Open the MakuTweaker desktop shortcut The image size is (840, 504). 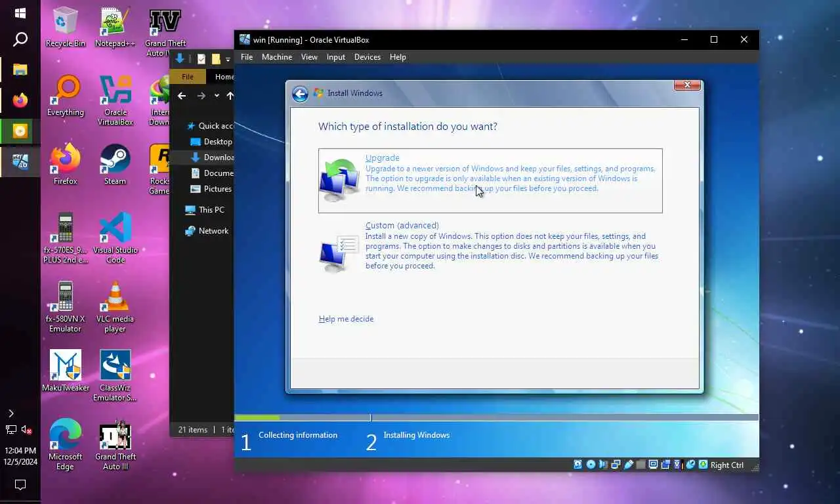(x=65, y=371)
